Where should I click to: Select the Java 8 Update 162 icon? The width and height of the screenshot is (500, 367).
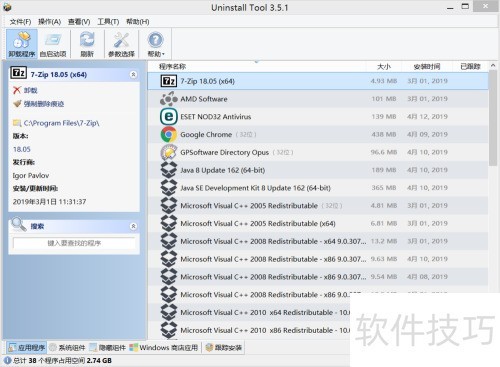169,170
